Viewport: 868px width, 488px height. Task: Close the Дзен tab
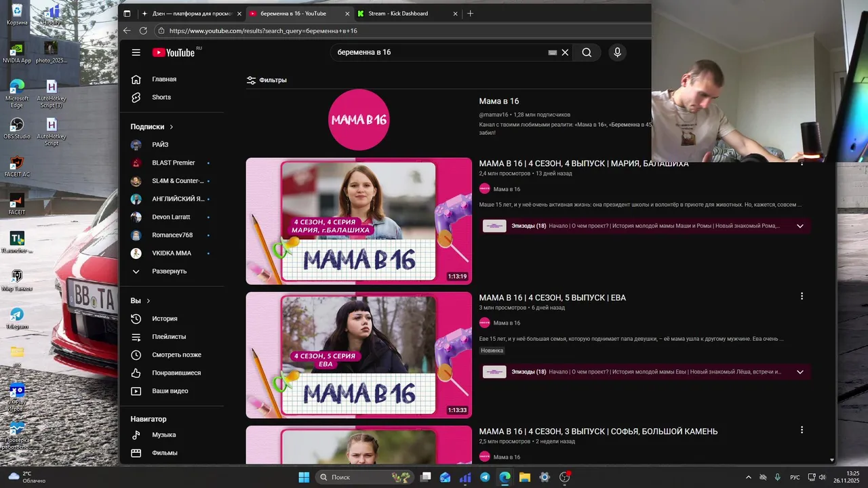(239, 14)
